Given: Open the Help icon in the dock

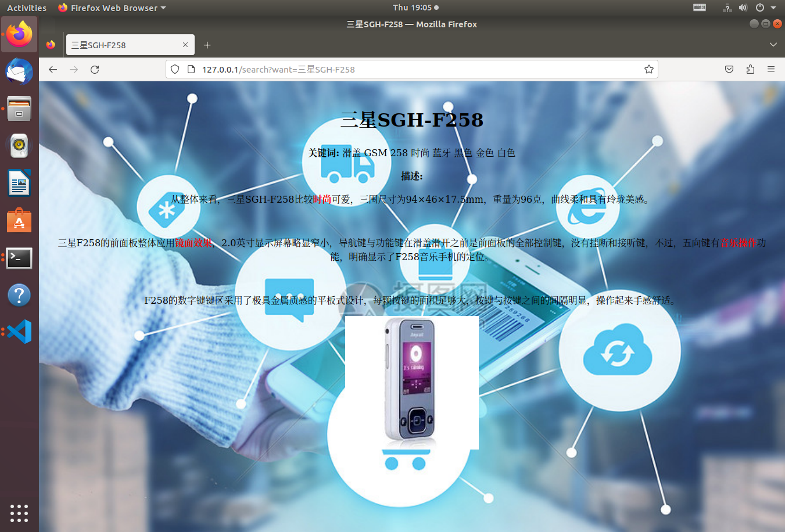Looking at the screenshot, I should click(19, 295).
